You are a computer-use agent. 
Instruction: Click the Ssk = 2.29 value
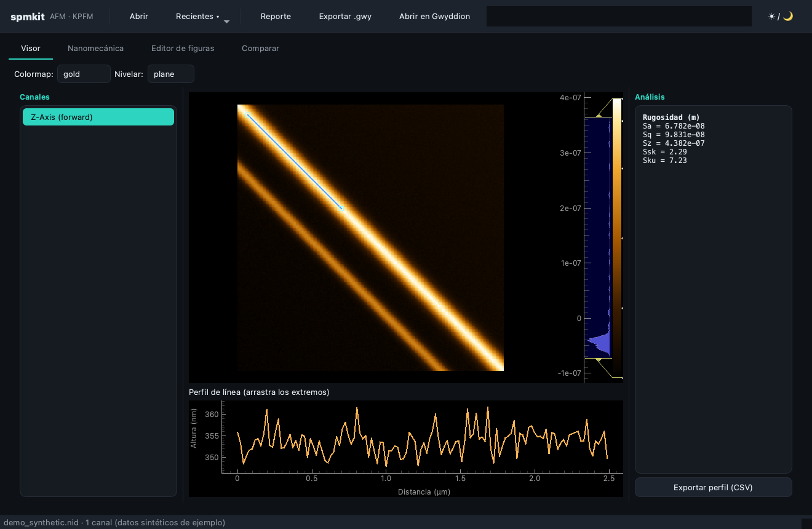(x=665, y=152)
